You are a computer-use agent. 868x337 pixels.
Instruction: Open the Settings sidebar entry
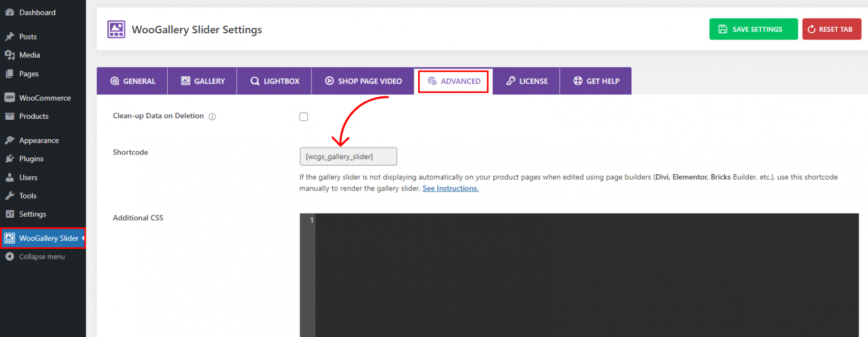pos(32,214)
